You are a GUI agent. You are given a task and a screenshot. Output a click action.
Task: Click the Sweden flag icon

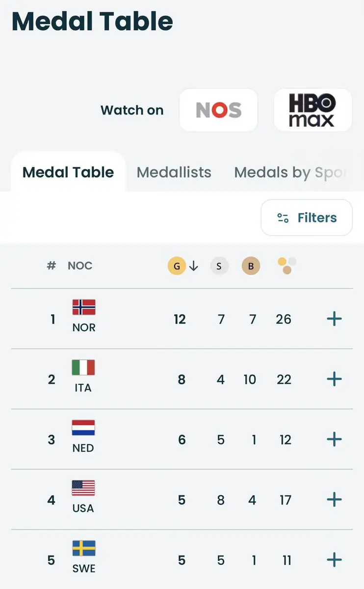tap(84, 548)
